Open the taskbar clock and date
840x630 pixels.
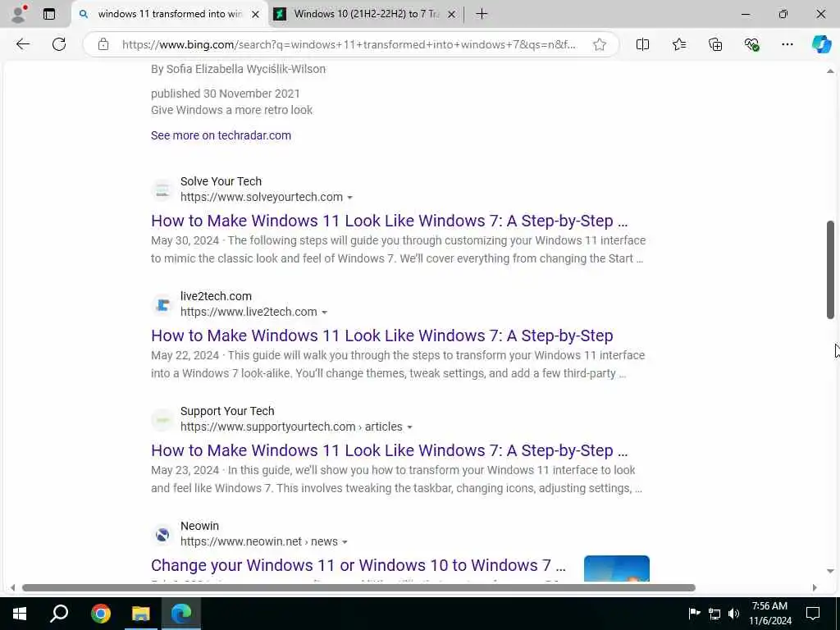[769, 614]
